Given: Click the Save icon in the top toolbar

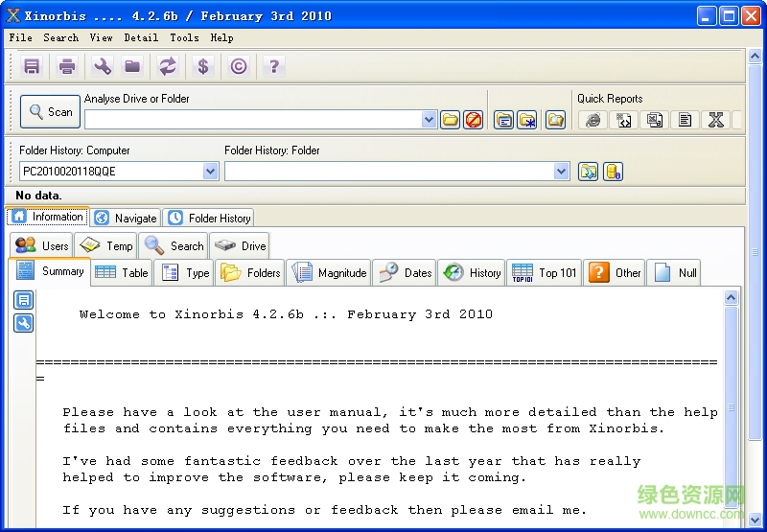Looking at the screenshot, I should tap(32, 66).
